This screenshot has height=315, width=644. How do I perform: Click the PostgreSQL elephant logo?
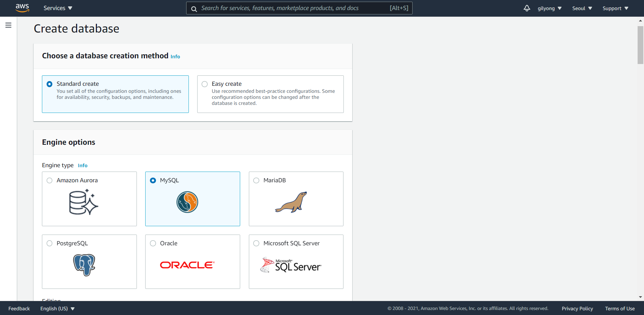pyautogui.click(x=84, y=265)
